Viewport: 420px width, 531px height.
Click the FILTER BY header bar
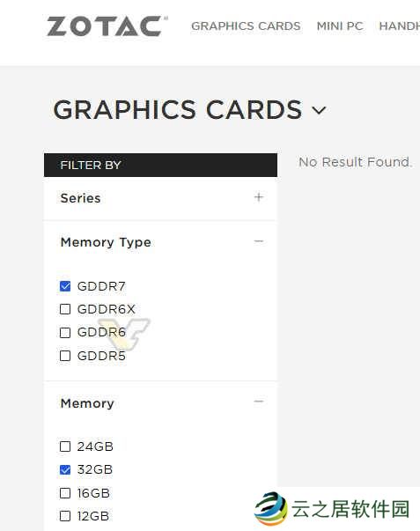(x=160, y=165)
